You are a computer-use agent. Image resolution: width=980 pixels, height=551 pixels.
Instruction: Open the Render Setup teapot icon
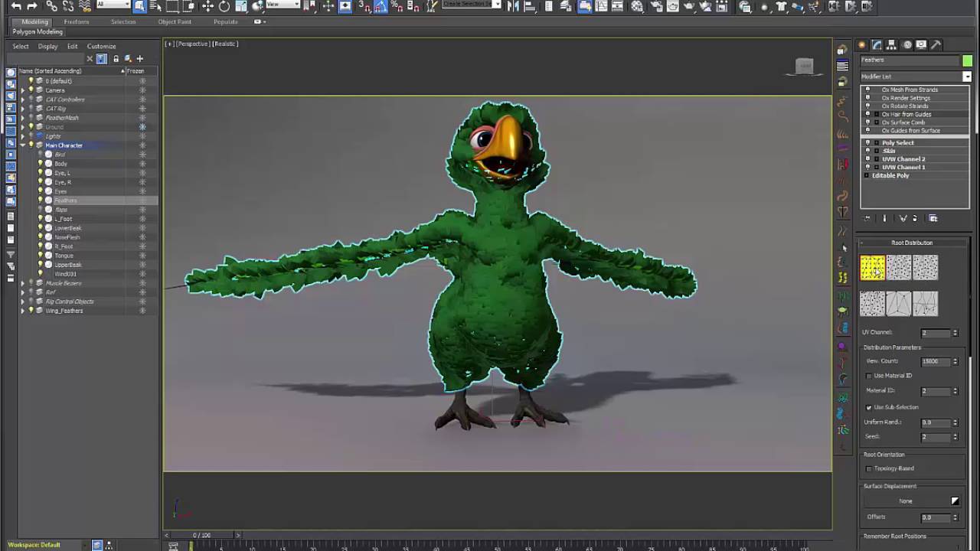pyautogui.click(x=656, y=6)
